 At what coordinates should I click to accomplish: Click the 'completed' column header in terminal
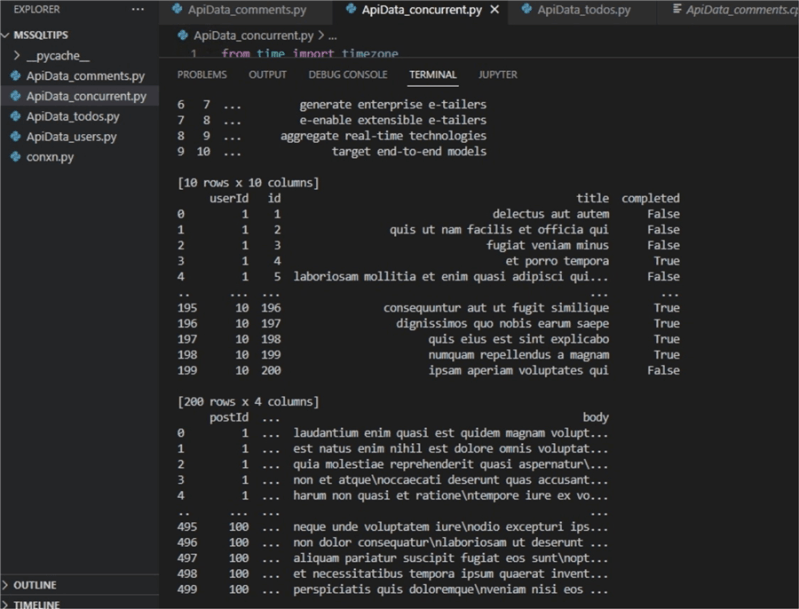pyautogui.click(x=650, y=198)
